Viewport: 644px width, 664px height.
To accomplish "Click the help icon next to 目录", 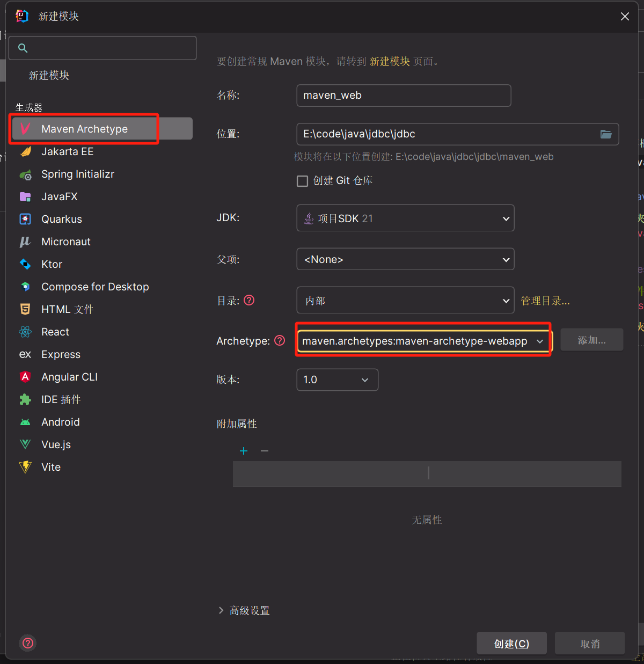I will 249,300.
